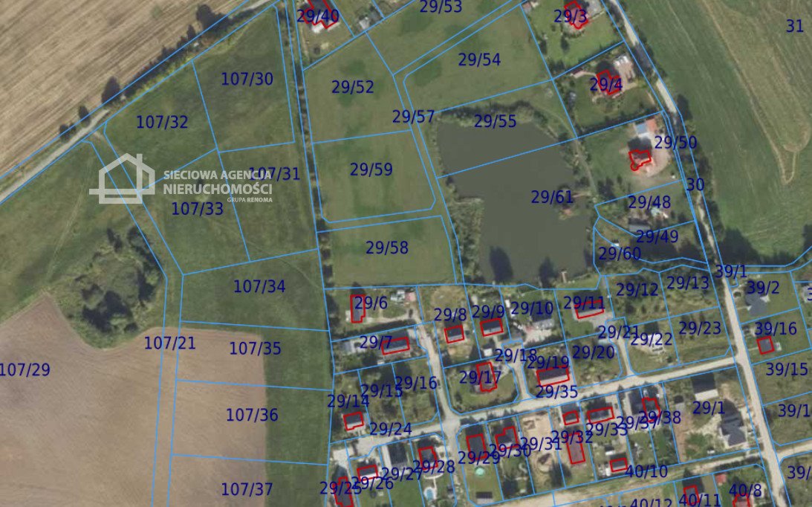The image size is (812, 507).
Task: Click parcel label 29/53
Action: coord(441,7)
